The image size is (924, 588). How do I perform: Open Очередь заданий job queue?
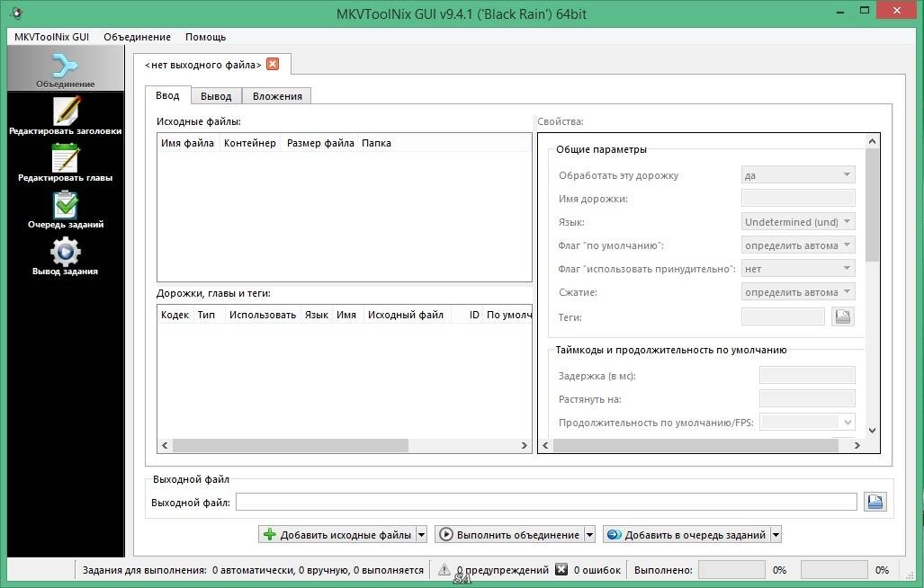(x=66, y=209)
